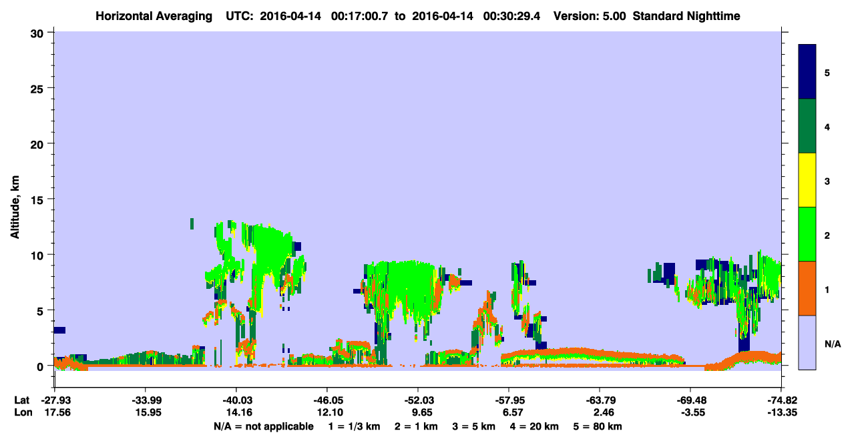This screenshot has width=868, height=445.
Task: Click latitude value -52.03
Action: click(417, 400)
